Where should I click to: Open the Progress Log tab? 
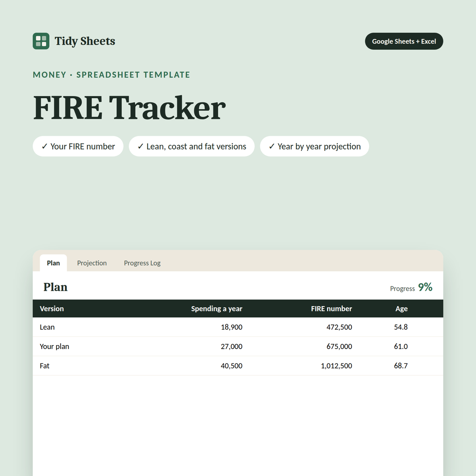pos(142,263)
